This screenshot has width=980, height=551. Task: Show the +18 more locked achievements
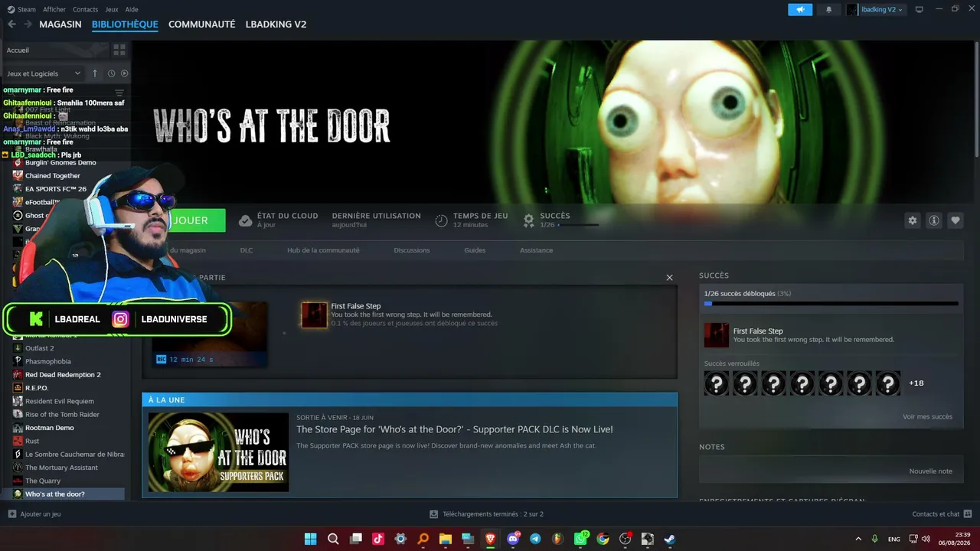point(916,383)
